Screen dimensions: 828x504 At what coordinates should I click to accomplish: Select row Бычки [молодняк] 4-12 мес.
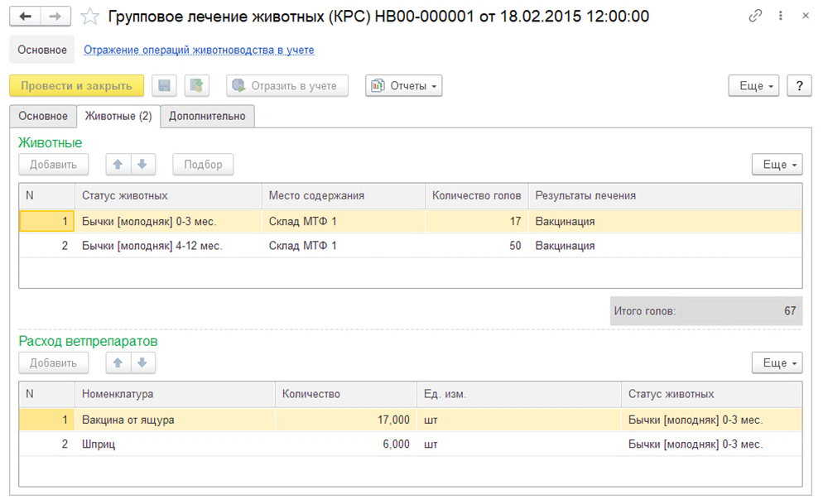click(411, 246)
